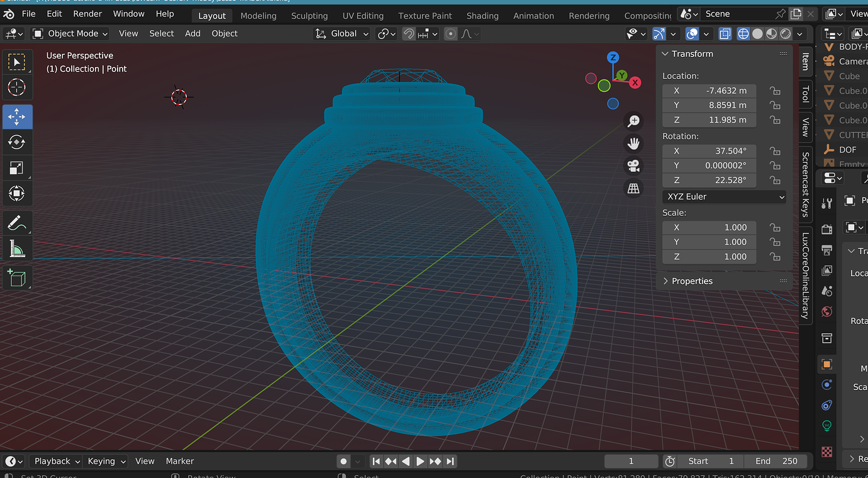Click the Marker timeline menu

click(x=180, y=461)
